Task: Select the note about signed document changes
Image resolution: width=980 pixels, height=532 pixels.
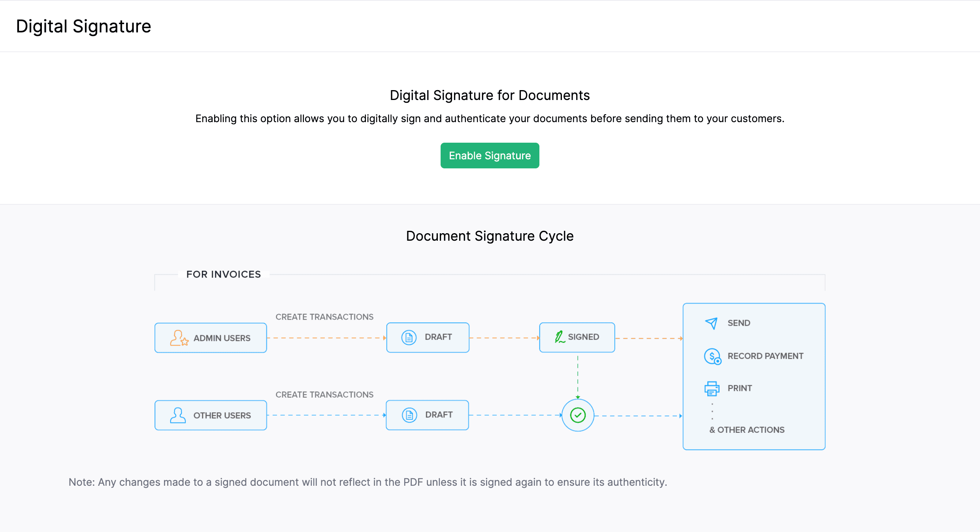Action: click(367, 482)
